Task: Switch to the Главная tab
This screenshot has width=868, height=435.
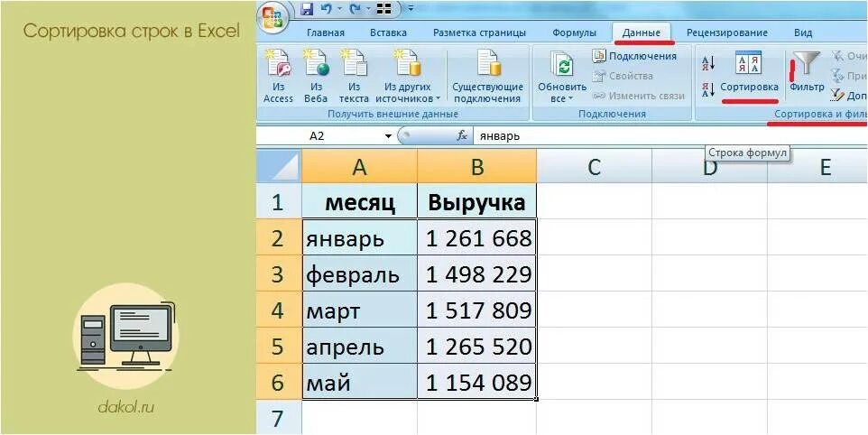Action: click(x=326, y=32)
